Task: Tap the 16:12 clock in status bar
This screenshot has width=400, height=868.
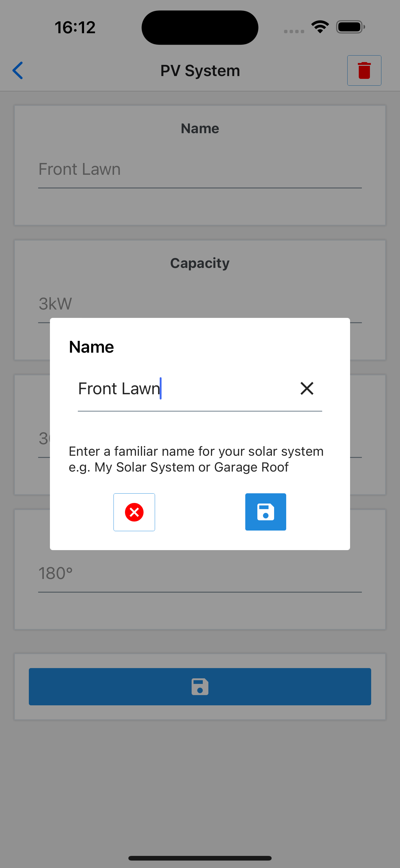Action: point(75,27)
